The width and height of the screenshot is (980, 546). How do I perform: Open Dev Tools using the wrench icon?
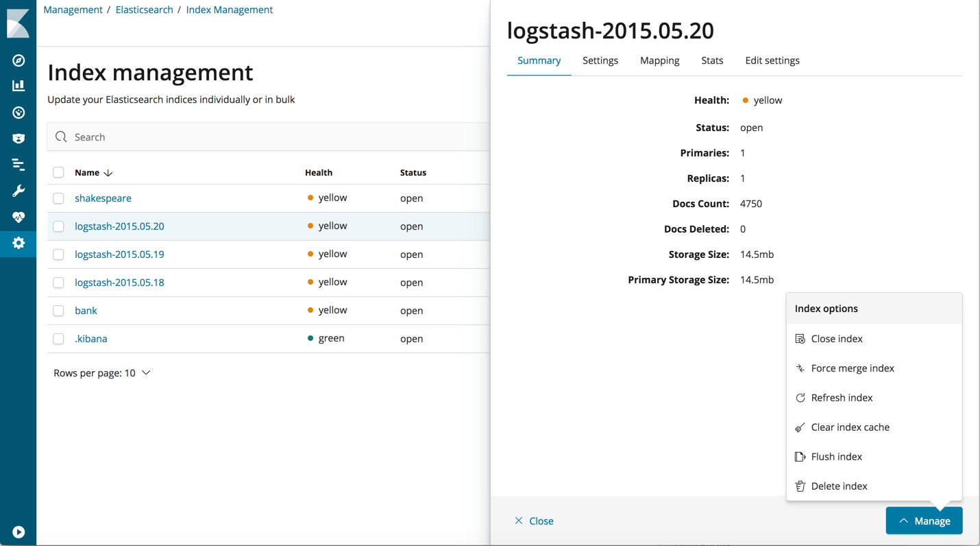(18, 190)
